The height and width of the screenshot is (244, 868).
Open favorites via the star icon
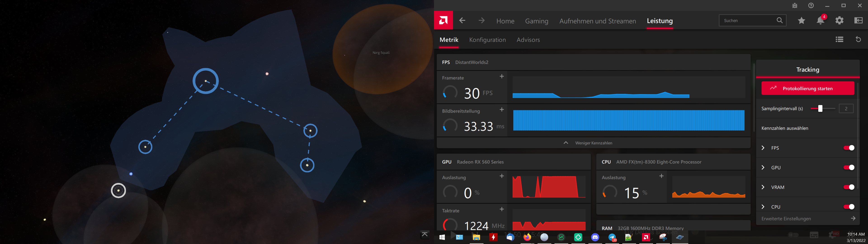pos(801,21)
